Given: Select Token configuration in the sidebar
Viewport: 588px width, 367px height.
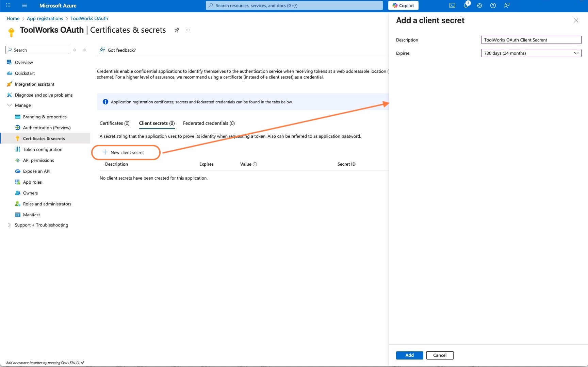Looking at the screenshot, I should [x=42, y=149].
